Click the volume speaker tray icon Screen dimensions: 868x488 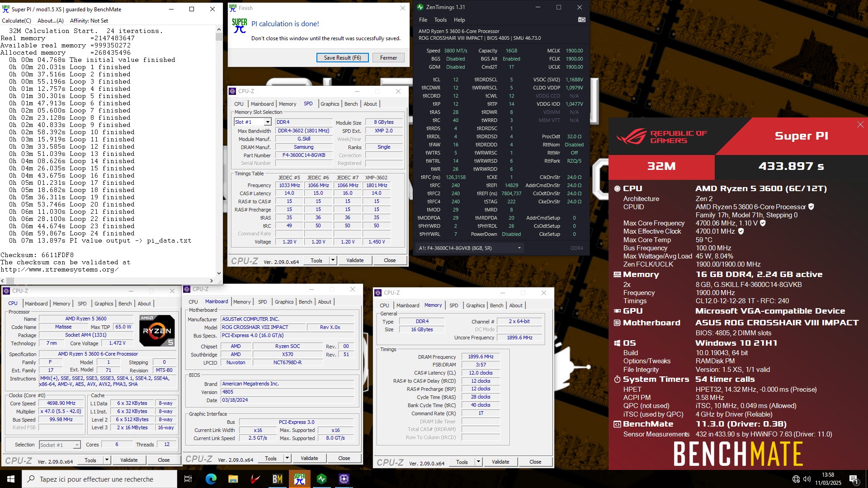click(x=807, y=479)
